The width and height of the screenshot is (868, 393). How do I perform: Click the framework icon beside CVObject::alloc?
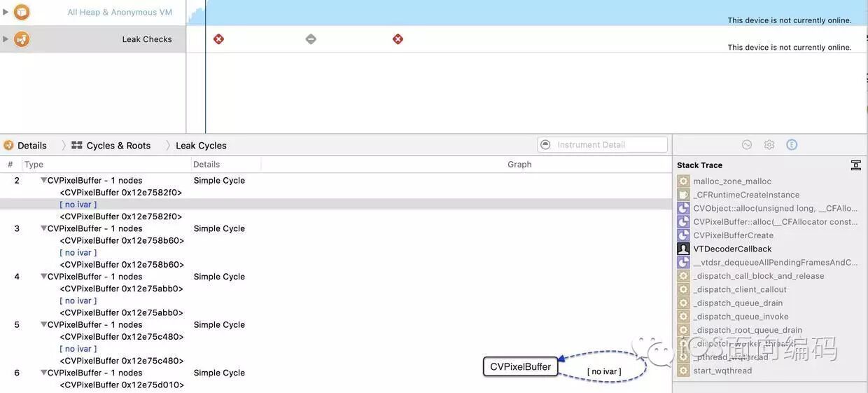coord(684,208)
